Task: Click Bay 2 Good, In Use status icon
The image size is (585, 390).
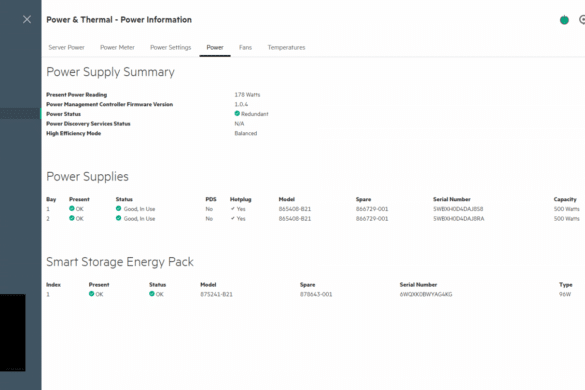Action: 118,218
